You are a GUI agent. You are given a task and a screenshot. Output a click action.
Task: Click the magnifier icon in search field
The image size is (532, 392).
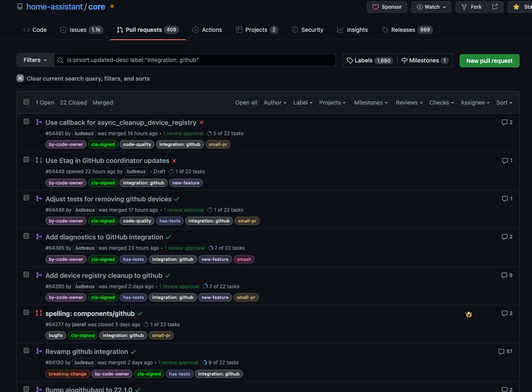coord(60,60)
